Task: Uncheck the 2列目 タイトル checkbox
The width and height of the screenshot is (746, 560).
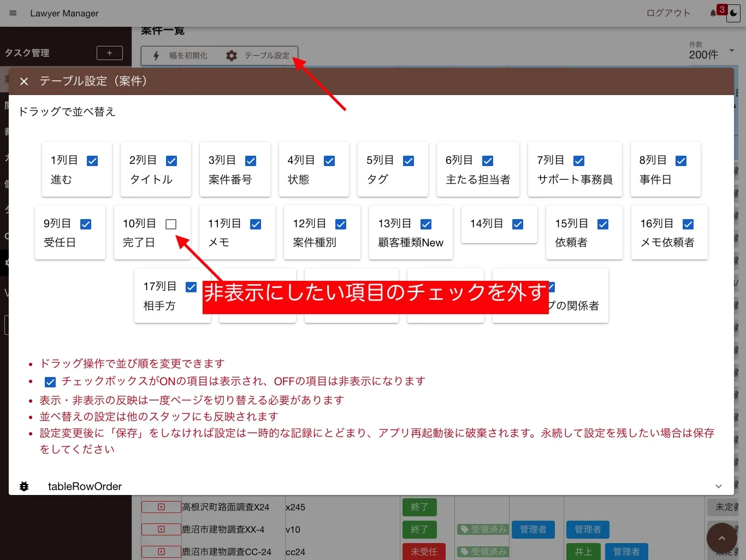Action: (x=171, y=161)
